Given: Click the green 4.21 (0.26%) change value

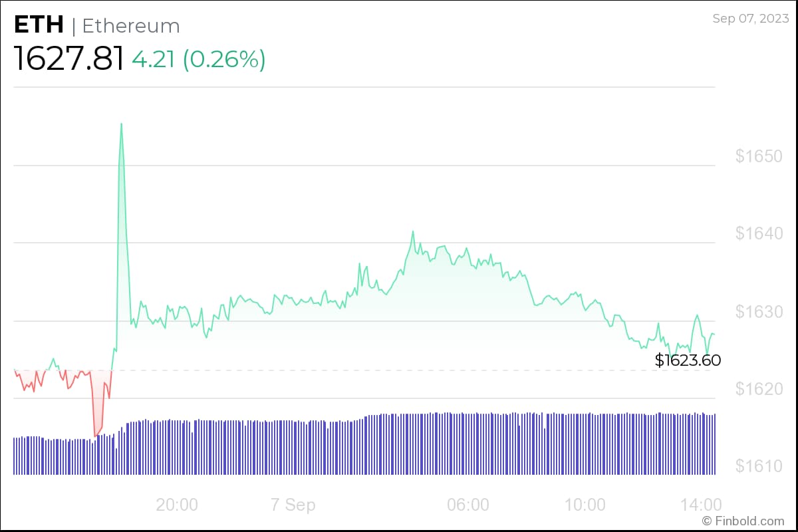Looking at the screenshot, I should [199, 59].
